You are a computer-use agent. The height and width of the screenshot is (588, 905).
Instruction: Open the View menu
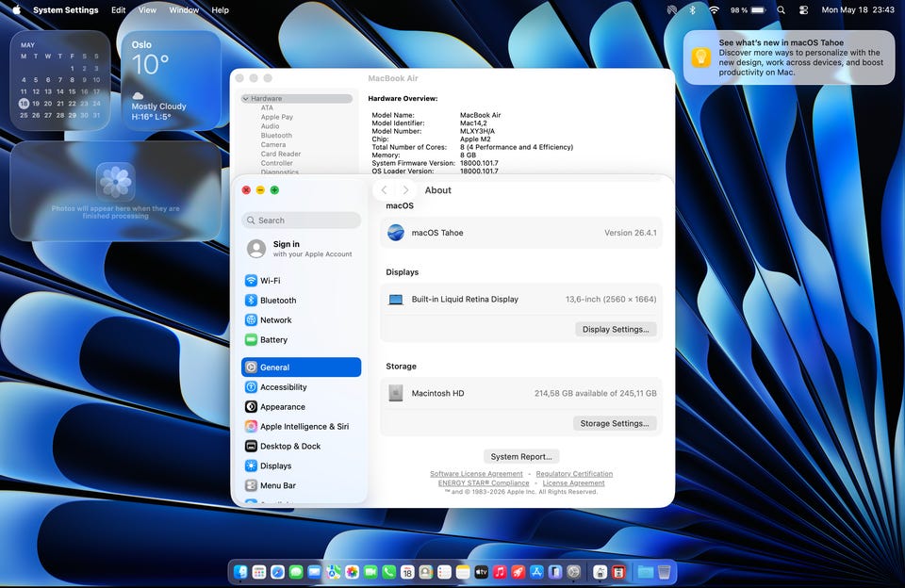point(147,9)
